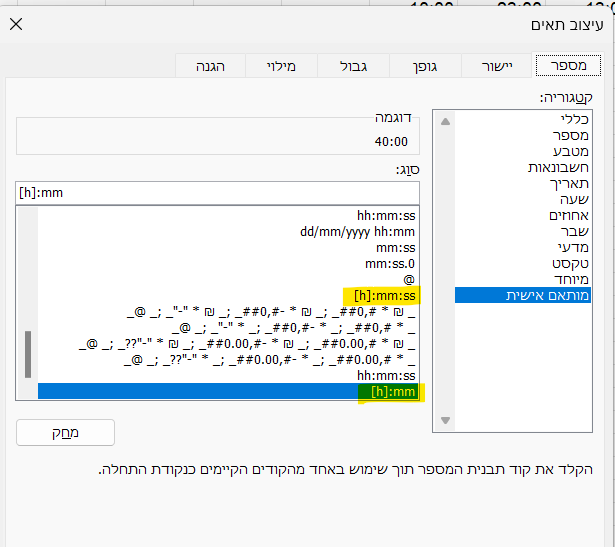The width and height of the screenshot is (615, 547).
Task: Select the מותאם אישית category
Action: point(522,295)
